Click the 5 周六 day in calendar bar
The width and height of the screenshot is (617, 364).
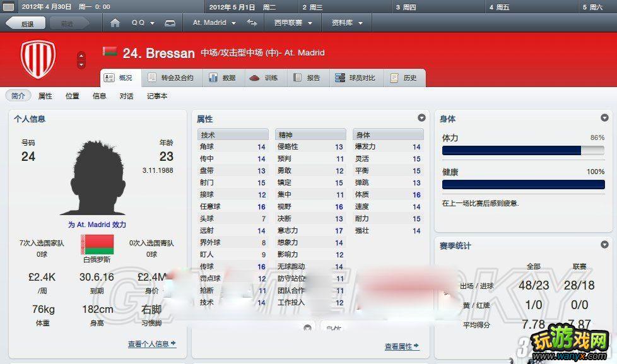pos(592,7)
